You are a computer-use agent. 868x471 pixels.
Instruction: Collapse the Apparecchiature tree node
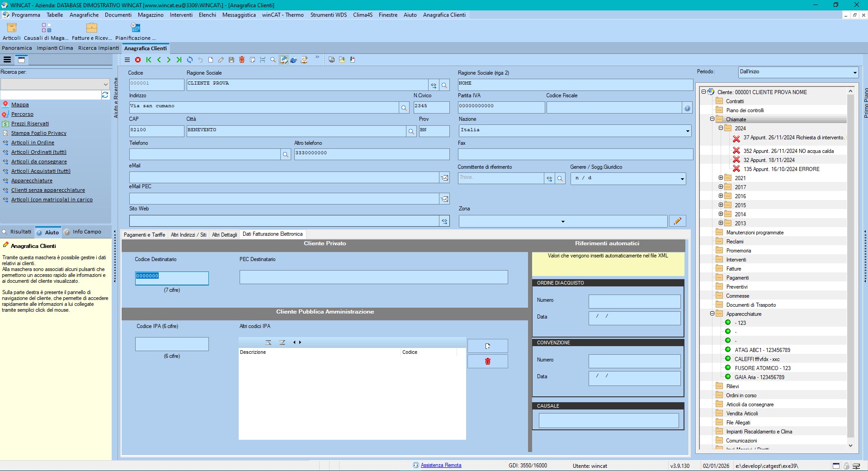pos(712,314)
